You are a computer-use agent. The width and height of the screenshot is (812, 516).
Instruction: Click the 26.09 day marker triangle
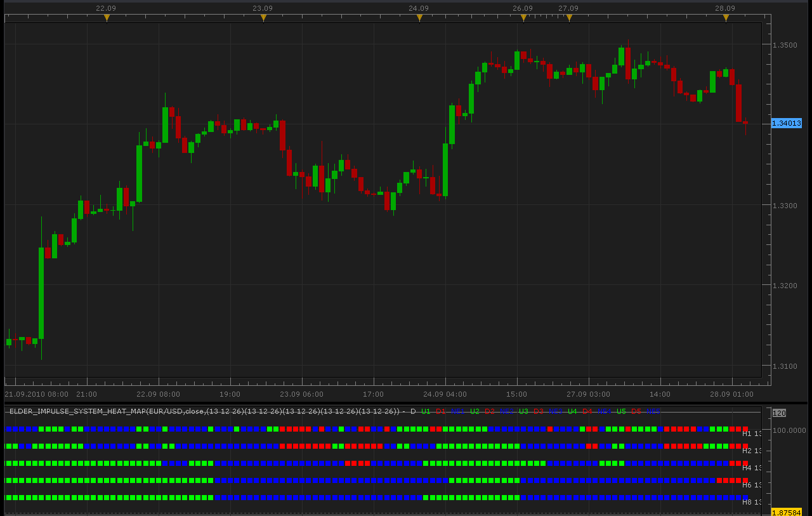pos(523,18)
